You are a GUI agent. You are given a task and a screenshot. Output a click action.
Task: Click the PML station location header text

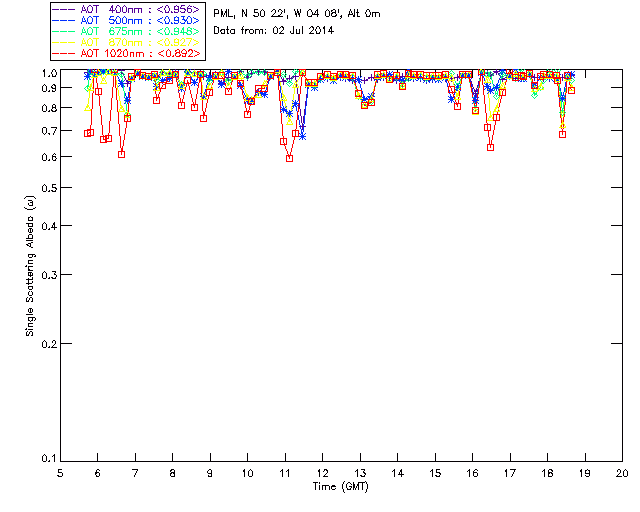point(297,14)
